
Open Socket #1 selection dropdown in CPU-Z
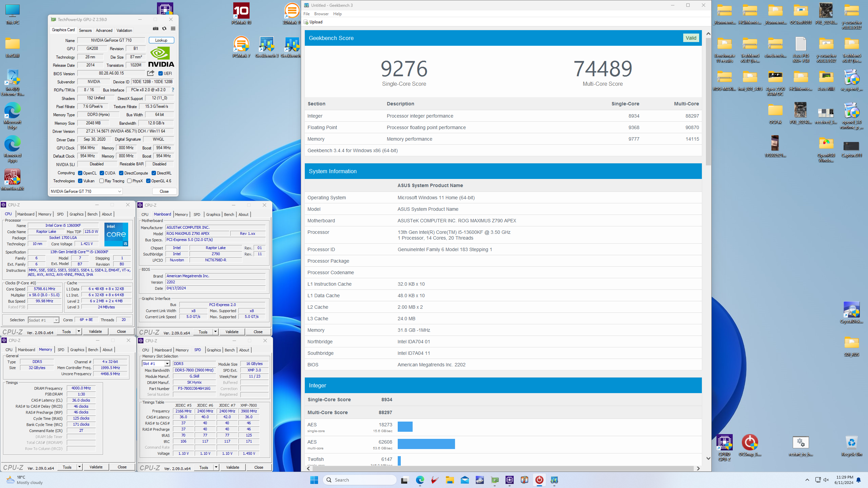[43, 320]
